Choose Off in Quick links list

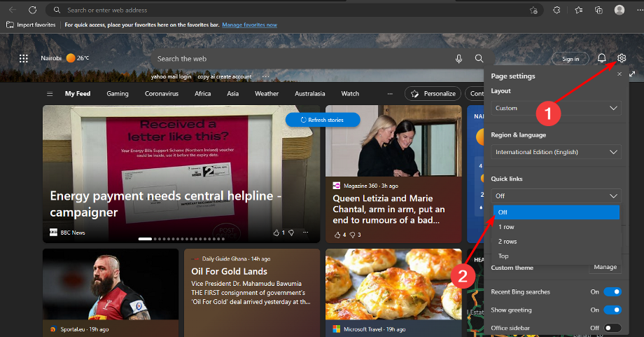tap(556, 212)
